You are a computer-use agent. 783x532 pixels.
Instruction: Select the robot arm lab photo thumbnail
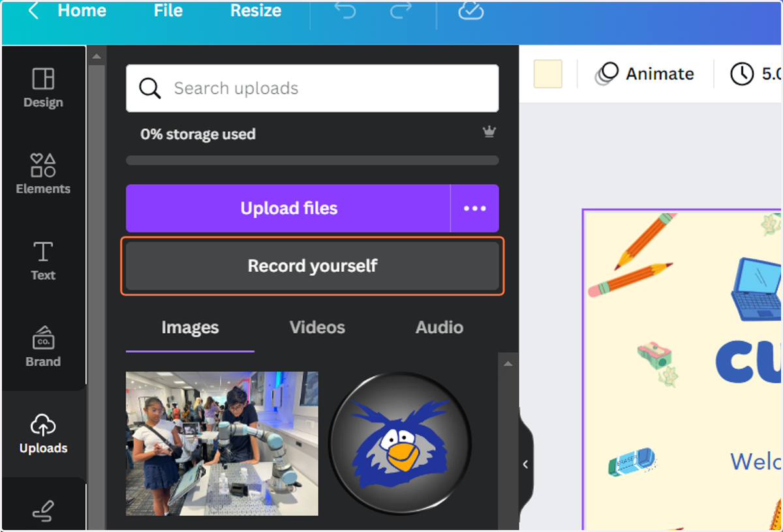click(x=222, y=443)
